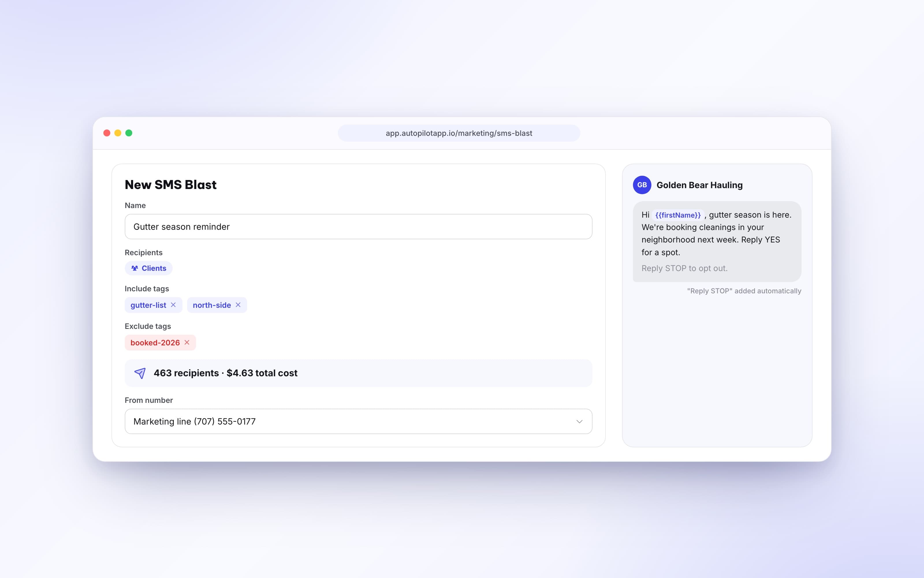Click the people icon in Clients chip

134,268
